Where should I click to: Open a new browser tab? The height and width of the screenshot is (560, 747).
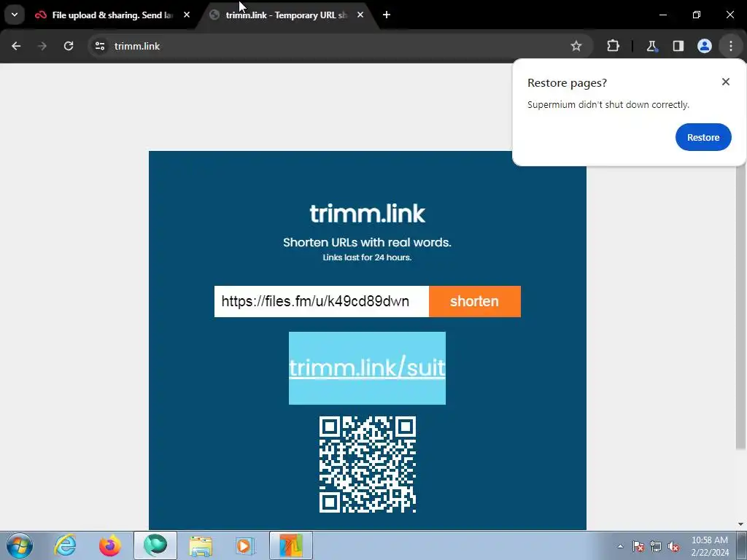pos(387,15)
